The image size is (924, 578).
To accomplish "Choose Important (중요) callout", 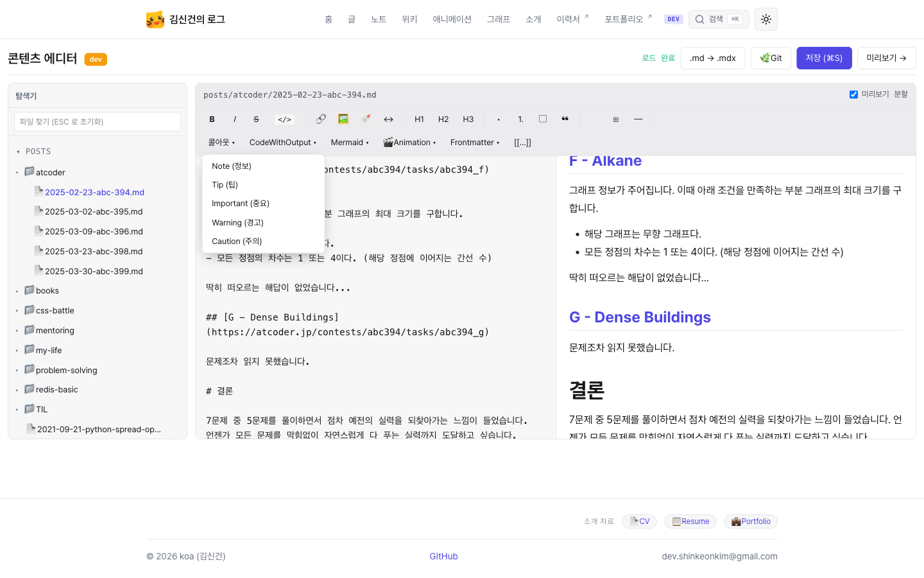I will 263,204.
